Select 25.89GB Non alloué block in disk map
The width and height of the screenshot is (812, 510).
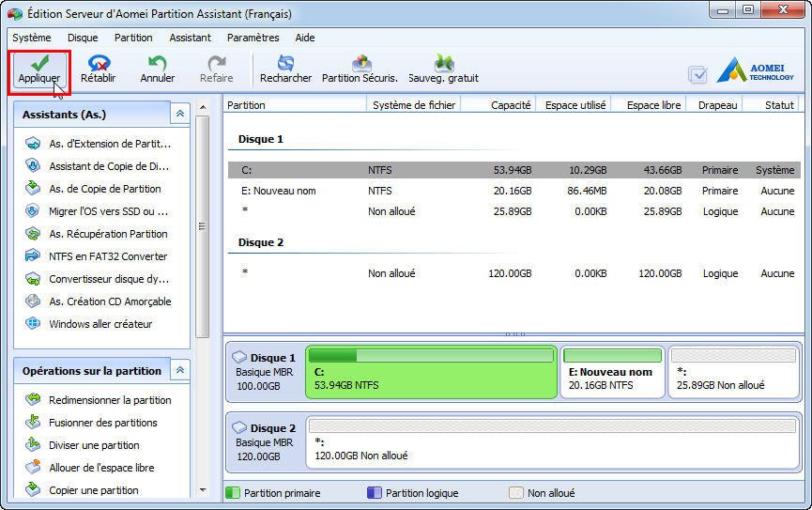click(733, 372)
